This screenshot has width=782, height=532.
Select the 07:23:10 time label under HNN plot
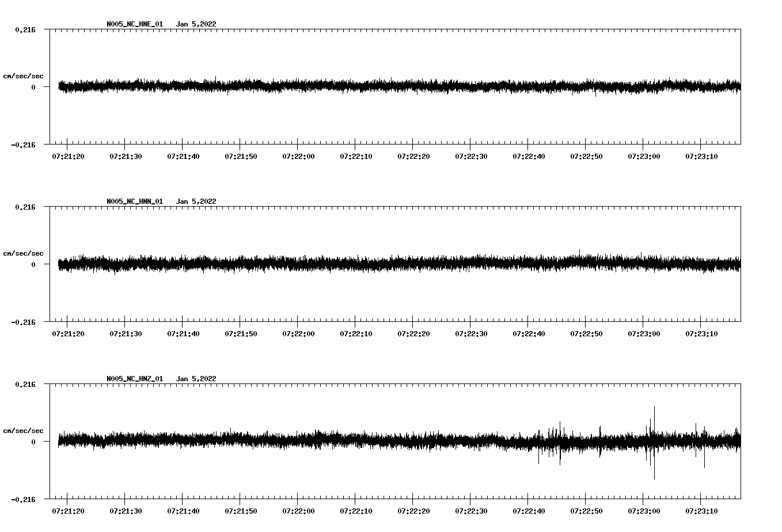pyautogui.click(x=701, y=334)
